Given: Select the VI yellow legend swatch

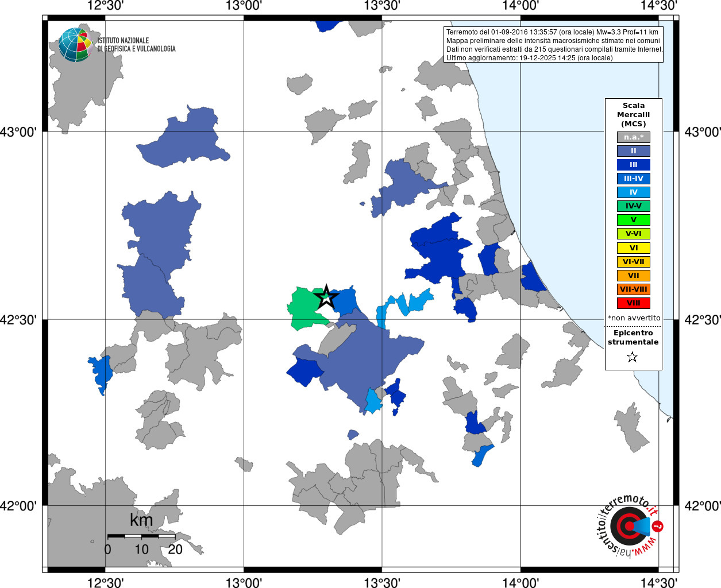Looking at the screenshot, I should click(634, 248).
